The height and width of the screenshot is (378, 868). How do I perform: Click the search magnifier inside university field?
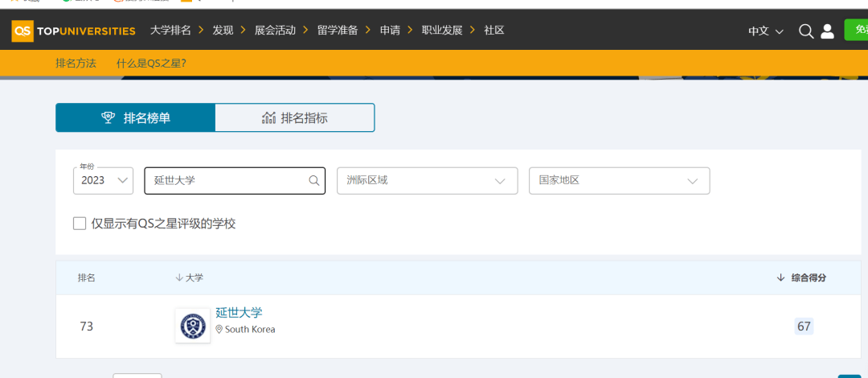tap(314, 180)
